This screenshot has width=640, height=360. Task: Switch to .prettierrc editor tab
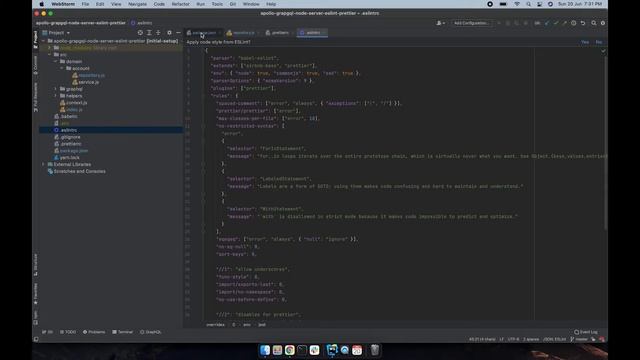pyautogui.click(x=280, y=33)
